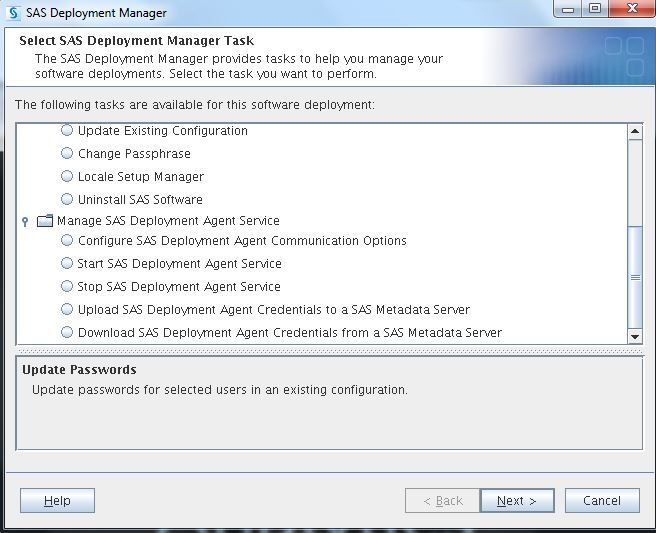Choose Upload SAS Deployment Agent Credentials option
656x533 pixels.
pos(67,310)
